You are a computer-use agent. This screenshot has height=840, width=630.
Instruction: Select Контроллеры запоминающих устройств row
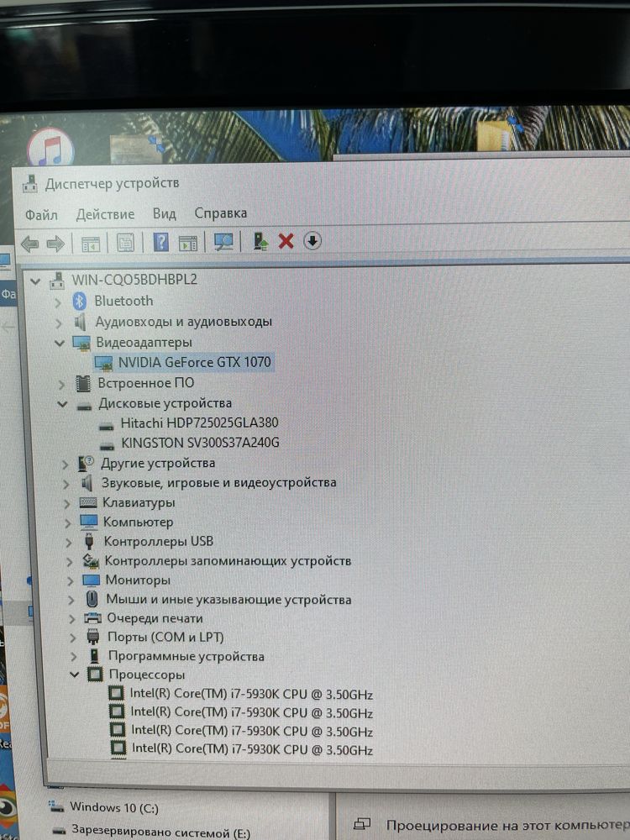click(x=228, y=561)
